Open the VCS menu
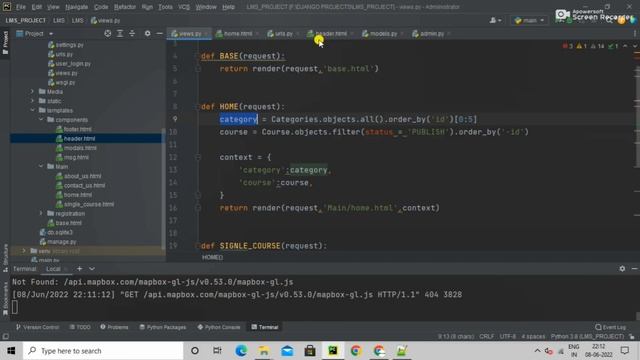Image resolution: width=640 pixels, height=360 pixels. (x=184, y=7)
